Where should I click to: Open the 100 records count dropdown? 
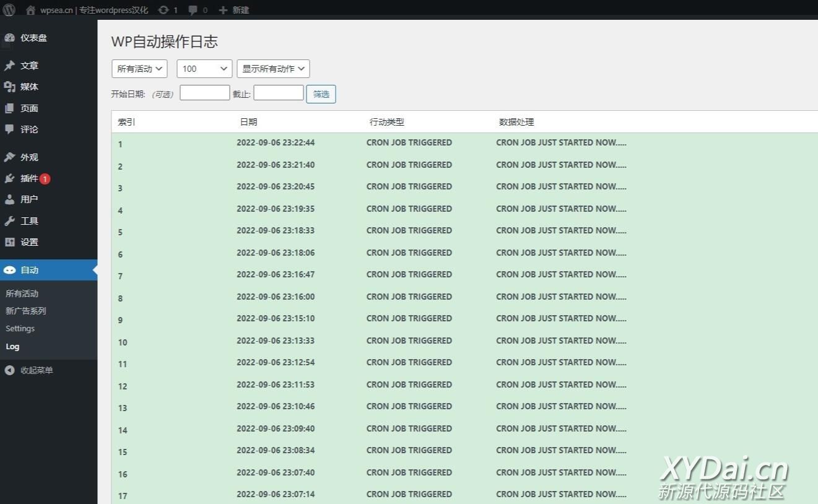pos(204,69)
